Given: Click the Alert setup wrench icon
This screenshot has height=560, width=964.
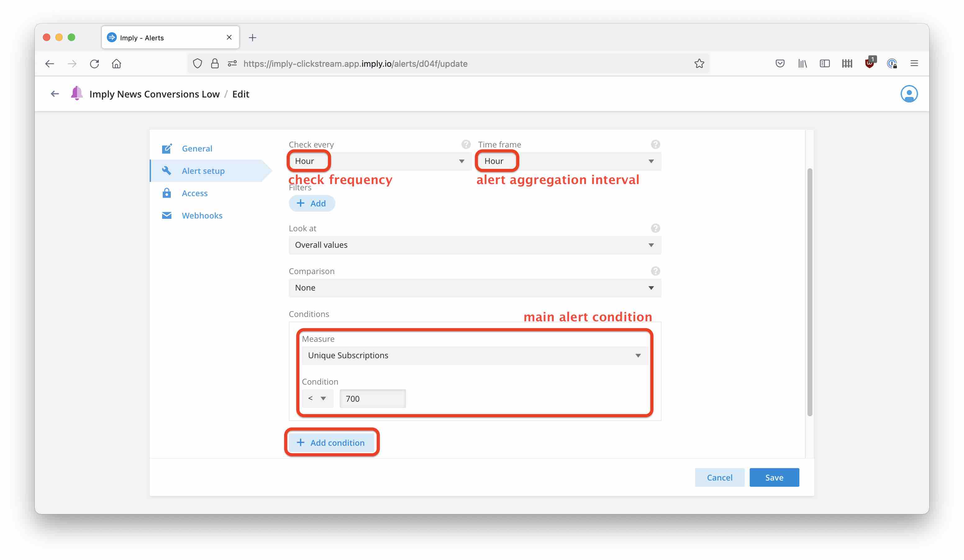Looking at the screenshot, I should pos(167,170).
